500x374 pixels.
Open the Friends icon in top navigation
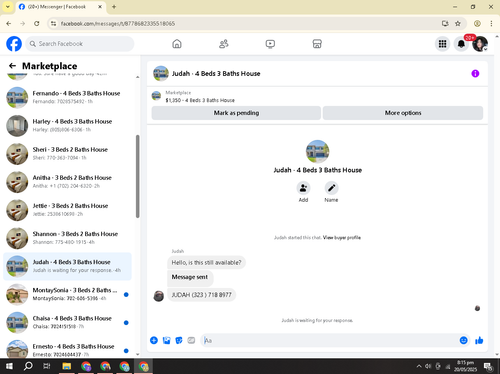pyautogui.click(x=223, y=44)
